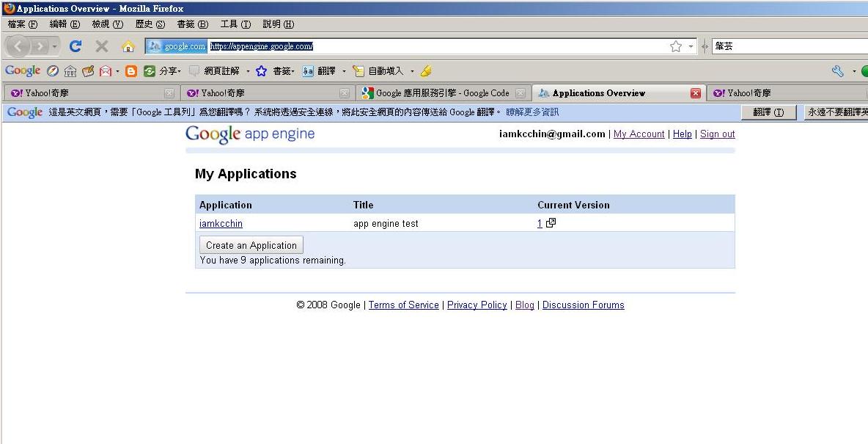Open the 瞭解更多資訊 link

tap(532, 112)
